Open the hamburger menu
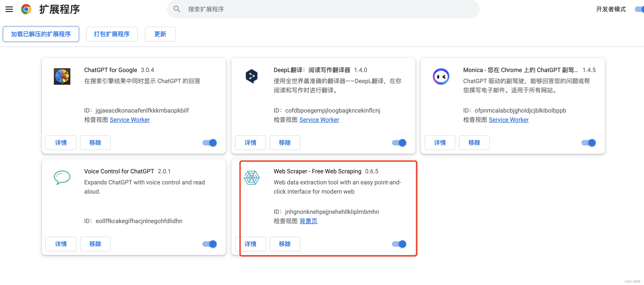 9,9
